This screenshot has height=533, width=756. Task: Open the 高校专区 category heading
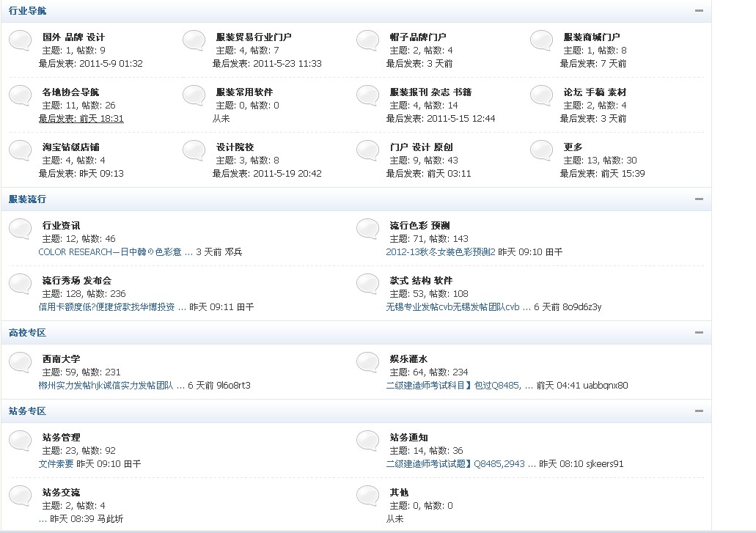[27, 333]
